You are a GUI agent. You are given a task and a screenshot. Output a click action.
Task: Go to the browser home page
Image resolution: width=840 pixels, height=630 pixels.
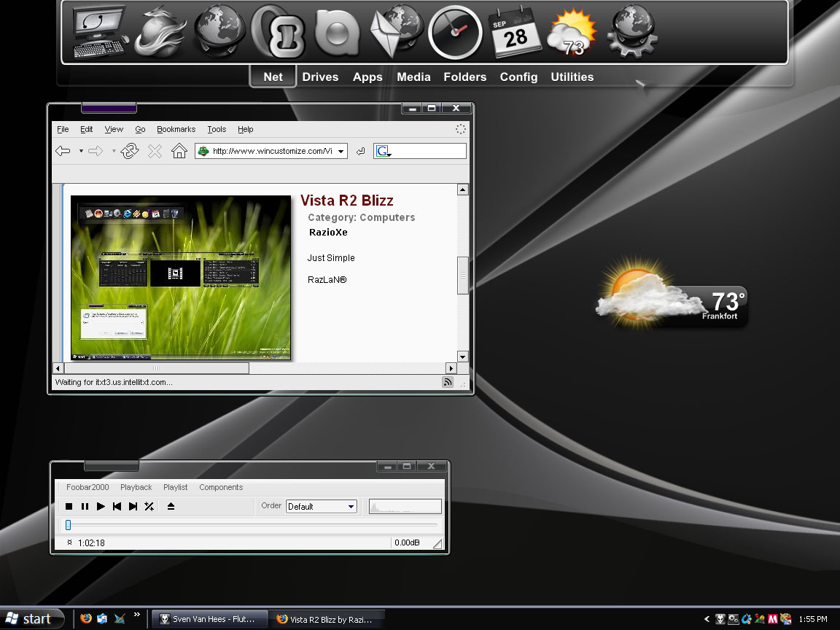pyautogui.click(x=179, y=151)
